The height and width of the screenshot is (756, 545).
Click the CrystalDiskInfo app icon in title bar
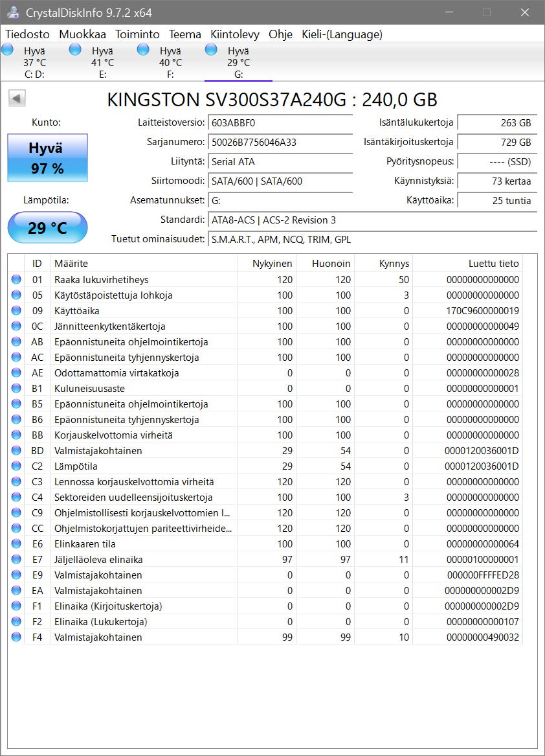(12, 12)
